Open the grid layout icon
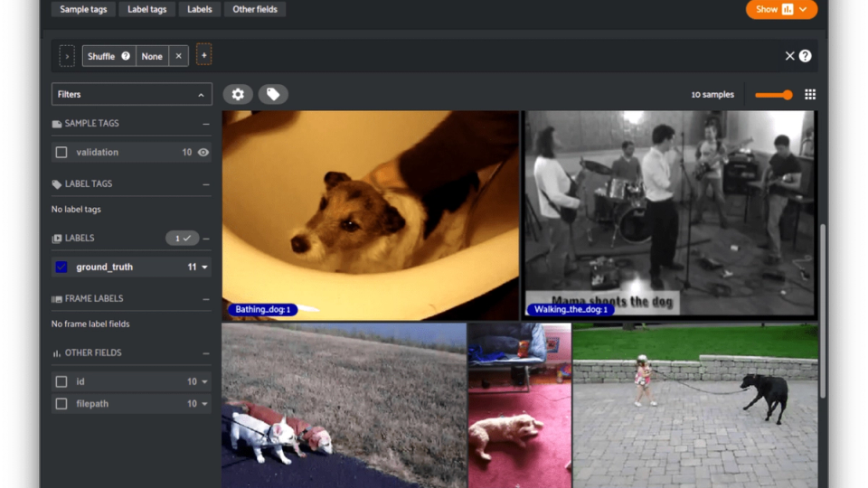Image resolution: width=868 pixels, height=488 pixels. 810,95
